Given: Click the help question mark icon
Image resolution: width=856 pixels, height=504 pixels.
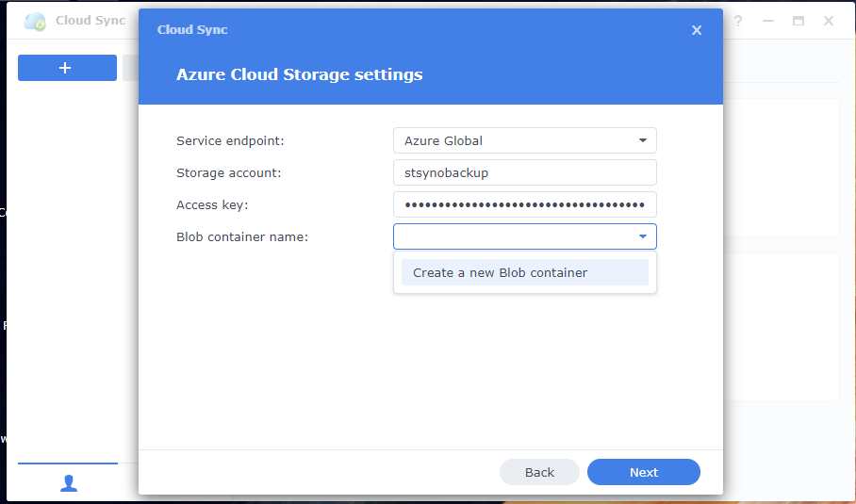Looking at the screenshot, I should click(x=738, y=21).
